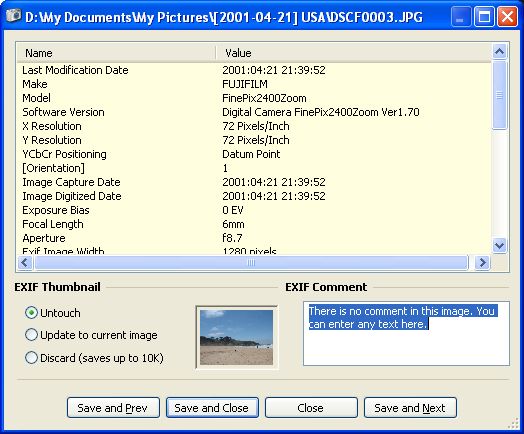Select Discard (saves up to 10K) option

[94, 358]
